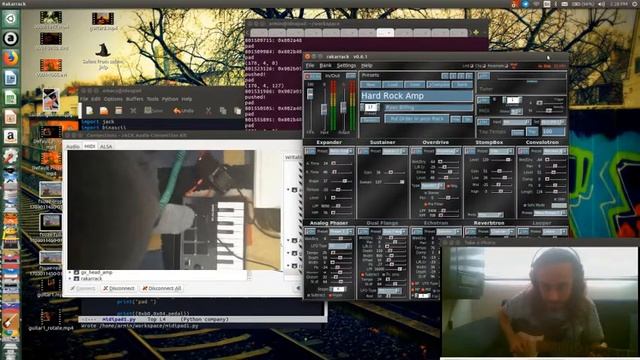The image size is (640, 360).
Task: Switch to the ALSA tab in JACK Connections
Action: (x=106, y=146)
